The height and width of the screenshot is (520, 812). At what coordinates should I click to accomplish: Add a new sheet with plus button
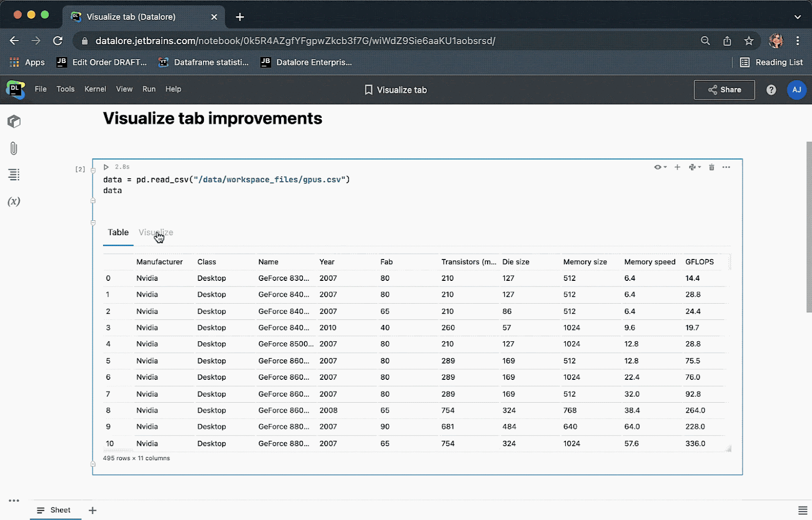coord(92,510)
